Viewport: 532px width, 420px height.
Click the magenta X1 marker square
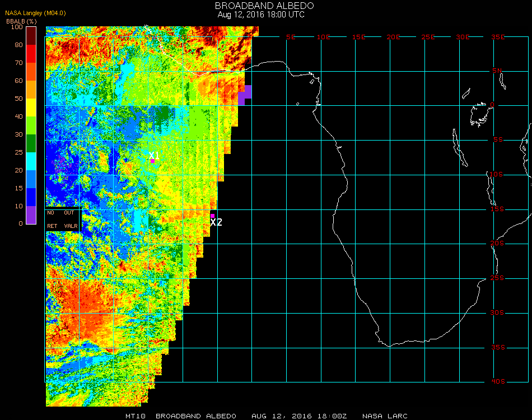pyautogui.click(x=153, y=161)
